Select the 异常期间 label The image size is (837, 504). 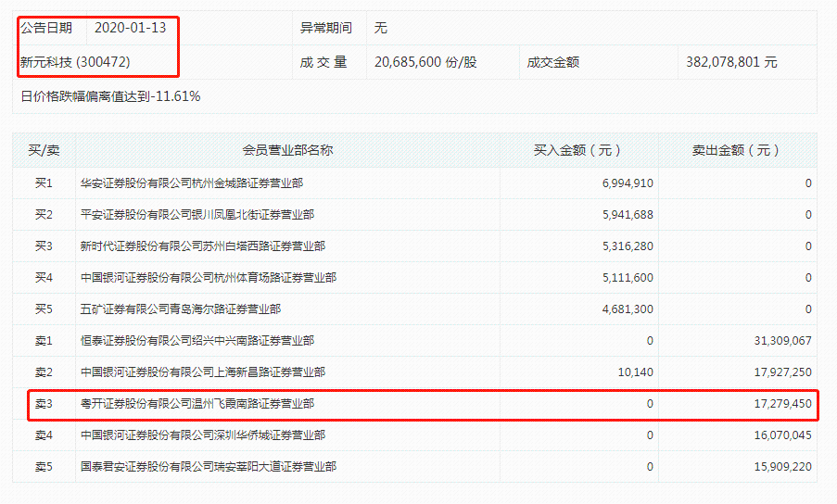point(325,28)
